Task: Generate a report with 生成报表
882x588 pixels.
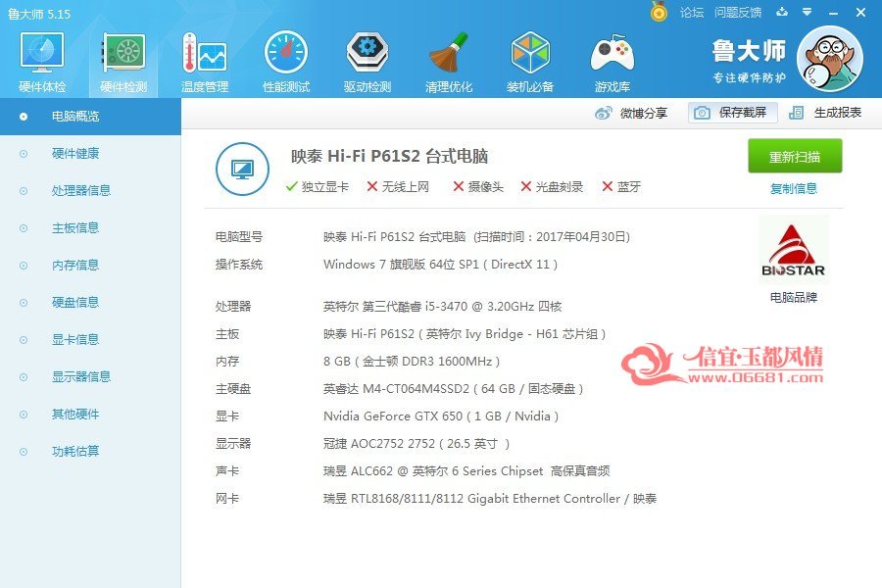Action: click(x=825, y=113)
